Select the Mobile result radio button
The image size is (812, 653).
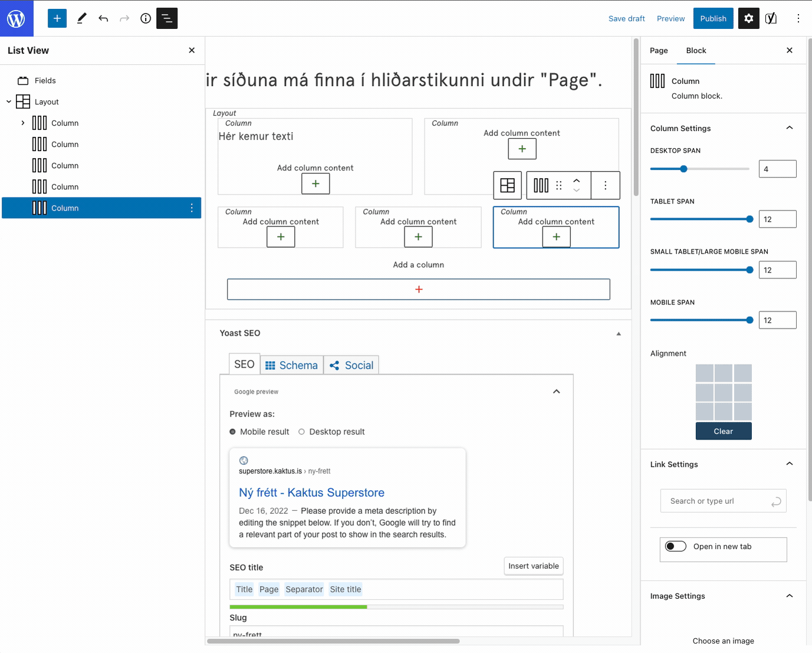point(232,432)
